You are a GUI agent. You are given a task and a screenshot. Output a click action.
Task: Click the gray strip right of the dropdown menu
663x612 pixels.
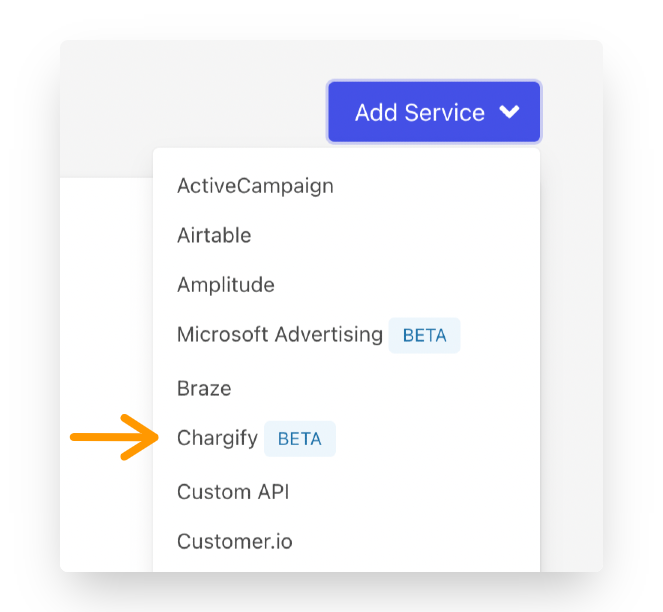pos(572,350)
